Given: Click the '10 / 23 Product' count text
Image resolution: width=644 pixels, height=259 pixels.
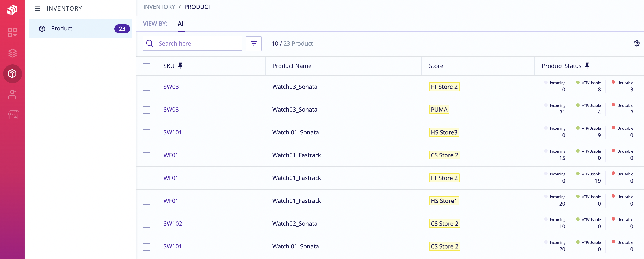Looking at the screenshot, I should pyautogui.click(x=292, y=43).
